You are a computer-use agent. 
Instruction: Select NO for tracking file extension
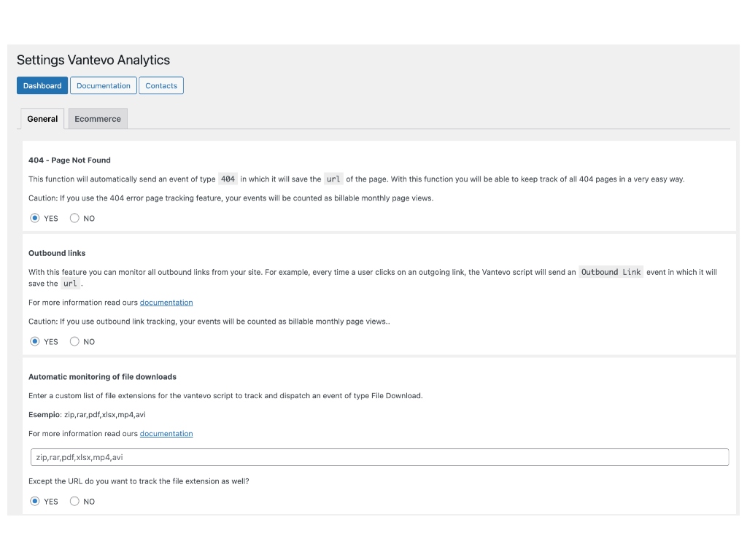(74, 502)
